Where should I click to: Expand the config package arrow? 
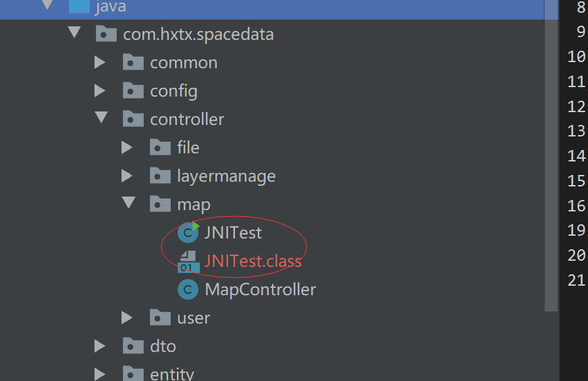coord(100,91)
